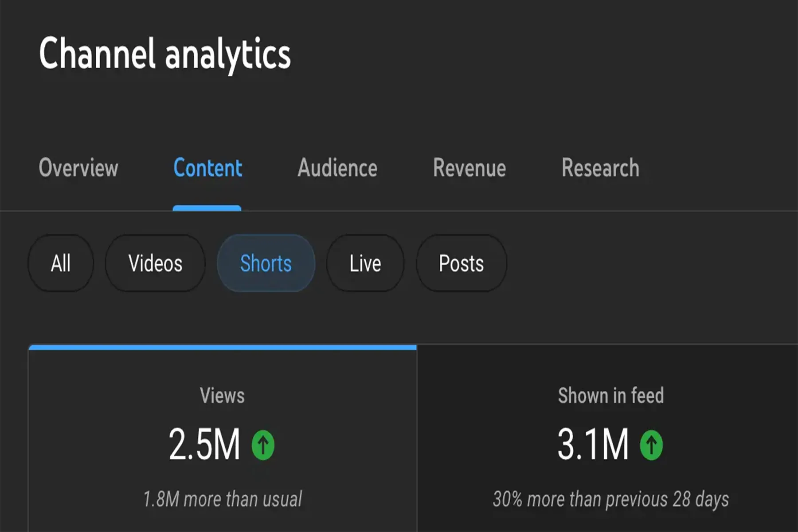Screen dimensions: 798x532
Task: Switch to the Overview tab
Action: pos(78,168)
